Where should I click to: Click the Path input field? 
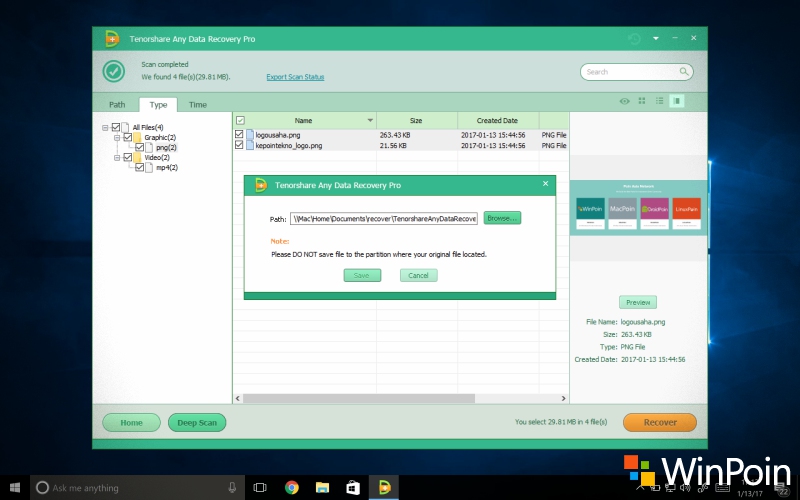pyautogui.click(x=384, y=218)
